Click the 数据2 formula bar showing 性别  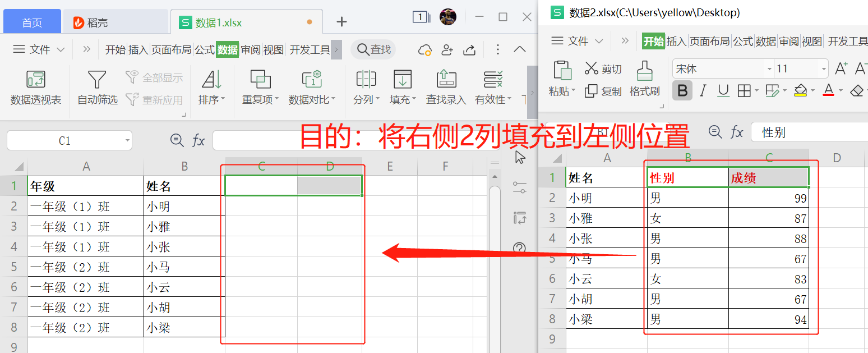tap(809, 132)
